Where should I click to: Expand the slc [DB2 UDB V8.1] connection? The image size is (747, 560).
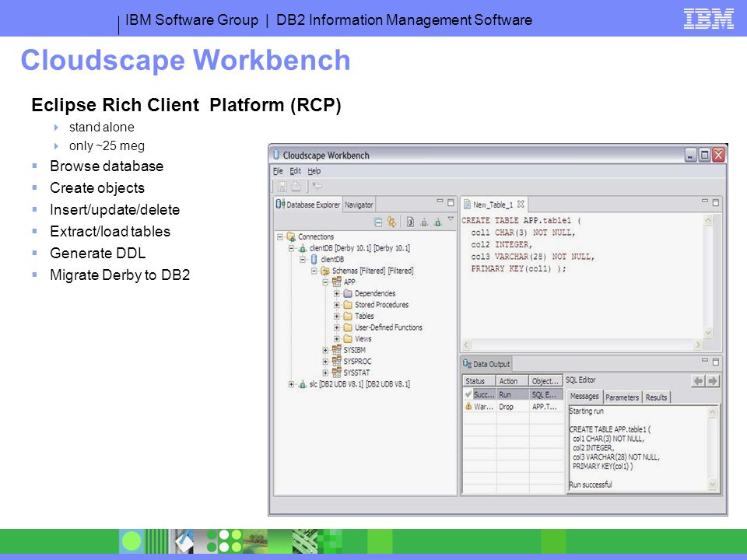[291, 384]
